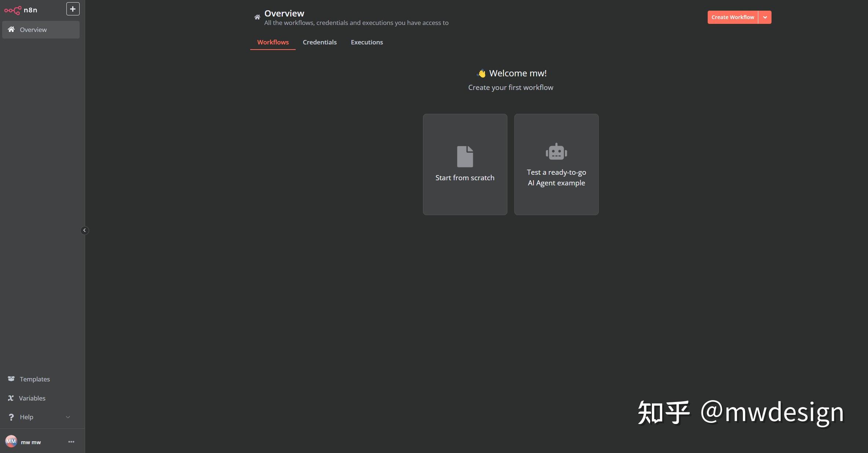
Task: Click the Create Workflow button
Action: pyautogui.click(x=732, y=17)
